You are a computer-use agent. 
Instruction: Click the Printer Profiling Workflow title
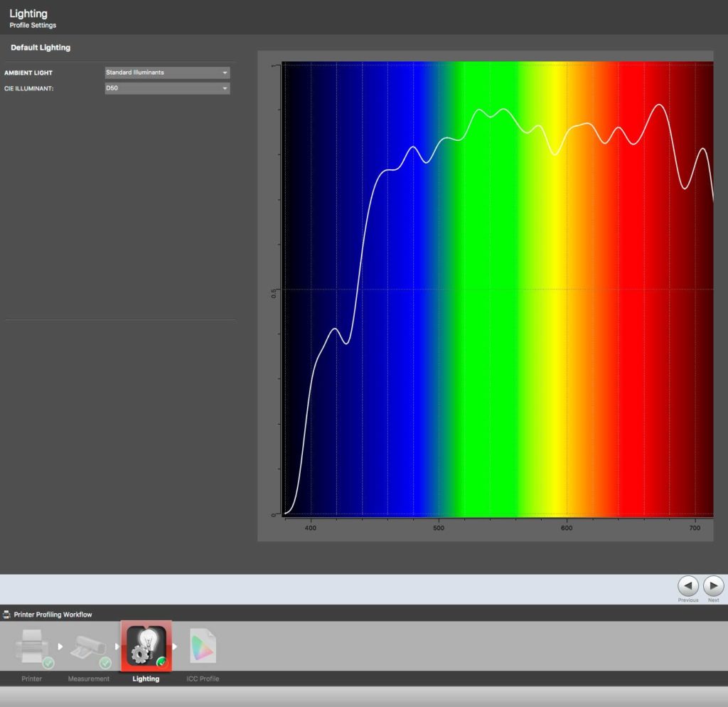click(53, 615)
